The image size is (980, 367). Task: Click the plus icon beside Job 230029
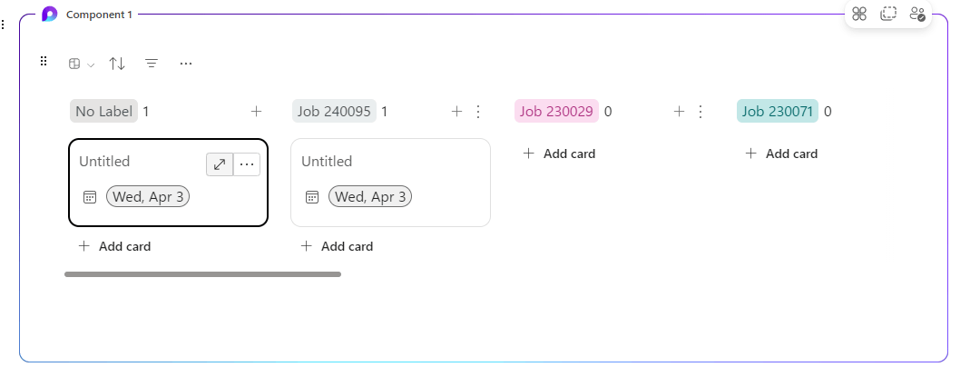click(679, 112)
